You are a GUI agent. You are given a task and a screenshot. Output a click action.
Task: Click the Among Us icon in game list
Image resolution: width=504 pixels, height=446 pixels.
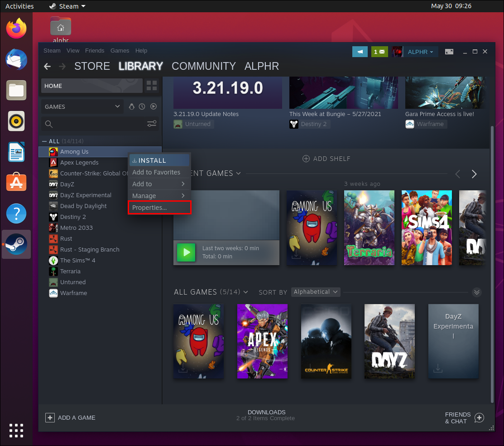[x=53, y=151]
